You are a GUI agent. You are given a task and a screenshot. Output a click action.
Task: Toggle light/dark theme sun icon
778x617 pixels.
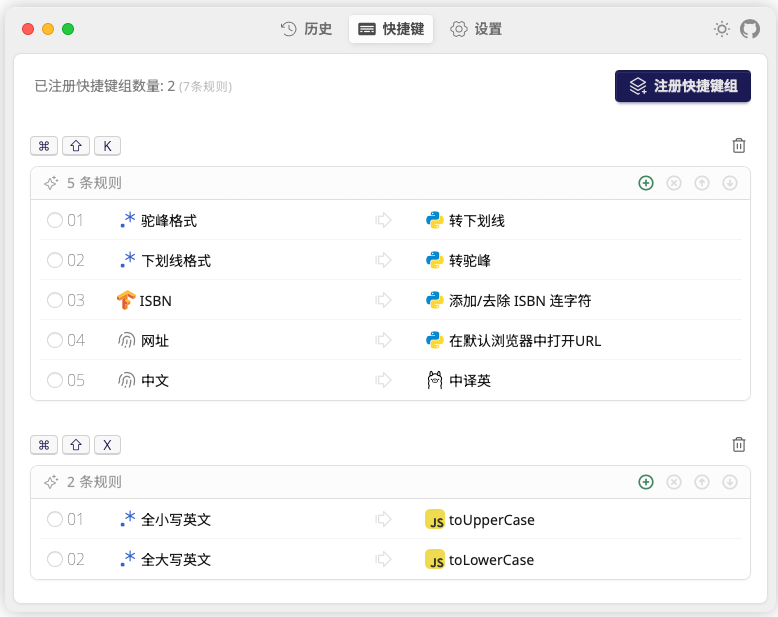tap(721, 30)
